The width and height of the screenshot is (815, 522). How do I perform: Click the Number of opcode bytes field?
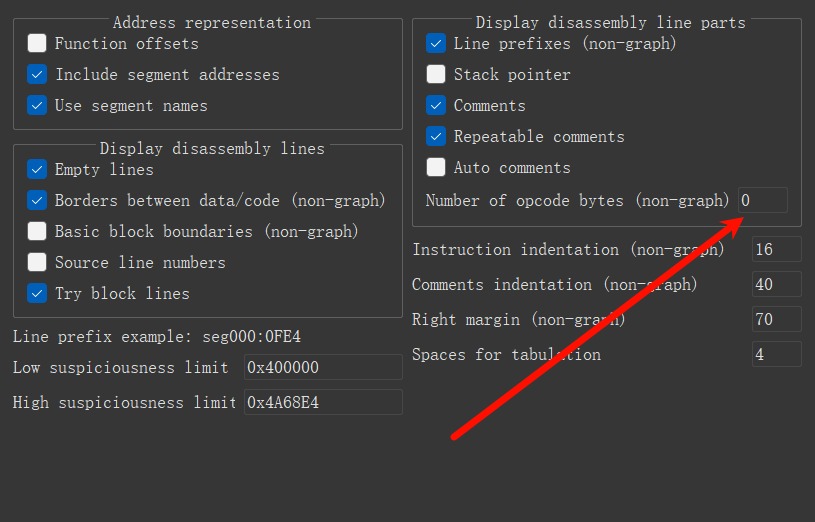(763, 200)
